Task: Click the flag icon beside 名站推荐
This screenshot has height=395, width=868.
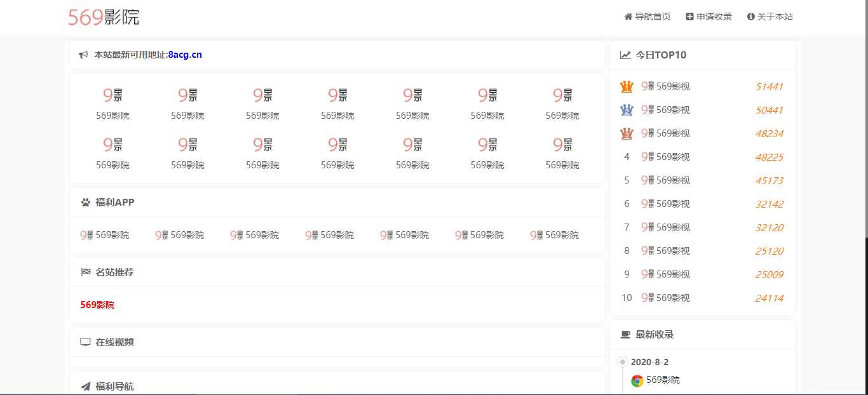Action: tap(86, 272)
